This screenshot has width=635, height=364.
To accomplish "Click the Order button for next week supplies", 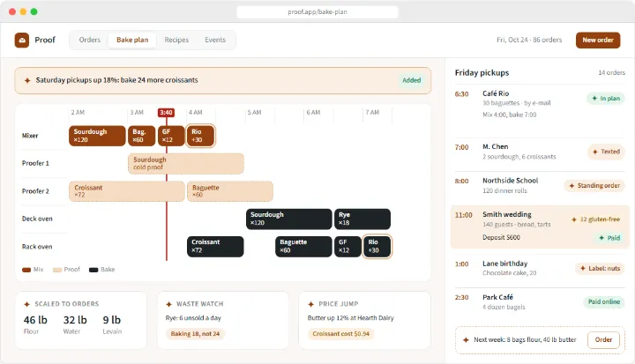I will (x=603, y=340).
